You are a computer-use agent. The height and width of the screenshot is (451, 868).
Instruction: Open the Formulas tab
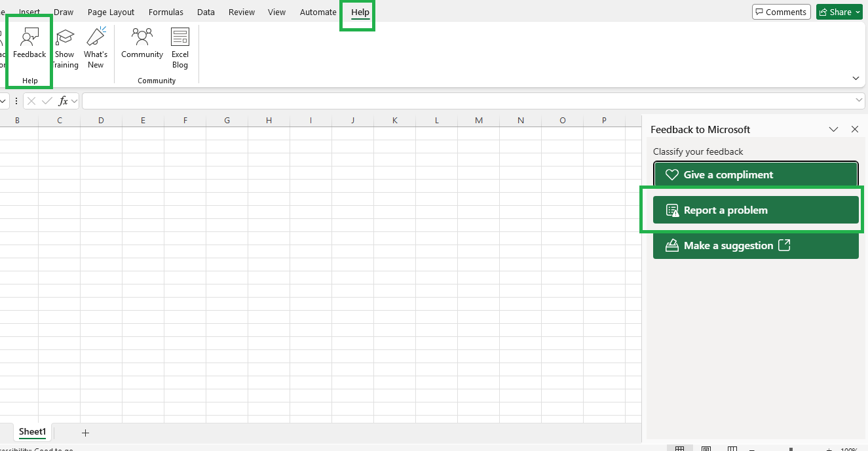[x=166, y=12]
